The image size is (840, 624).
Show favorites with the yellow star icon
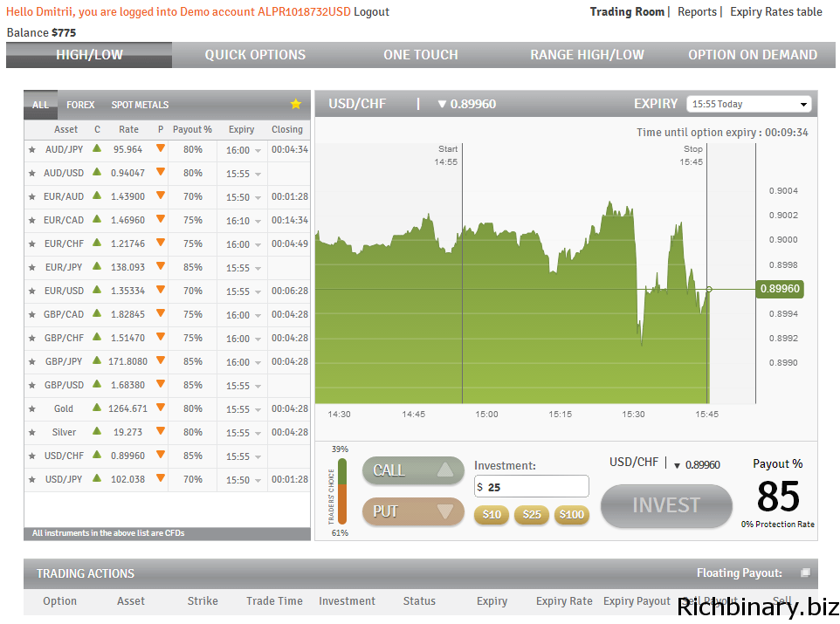tap(296, 104)
